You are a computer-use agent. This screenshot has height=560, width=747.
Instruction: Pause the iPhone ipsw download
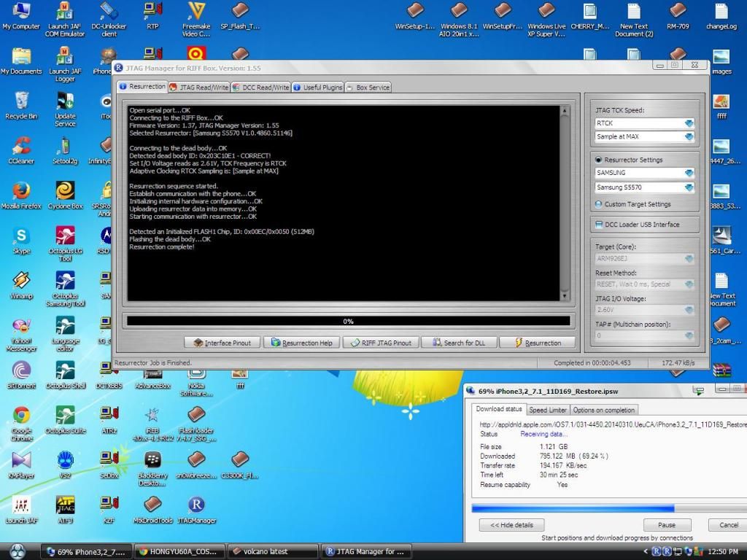(667, 525)
